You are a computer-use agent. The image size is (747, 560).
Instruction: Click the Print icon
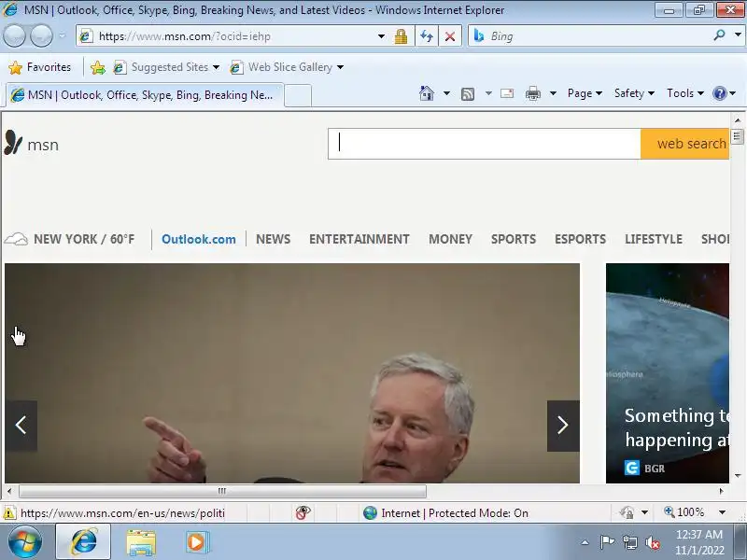[532, 93]
